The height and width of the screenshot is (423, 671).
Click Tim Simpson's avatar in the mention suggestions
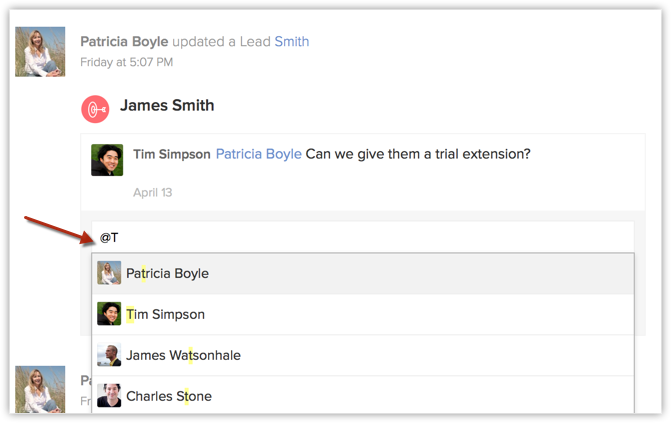[109, 314]
